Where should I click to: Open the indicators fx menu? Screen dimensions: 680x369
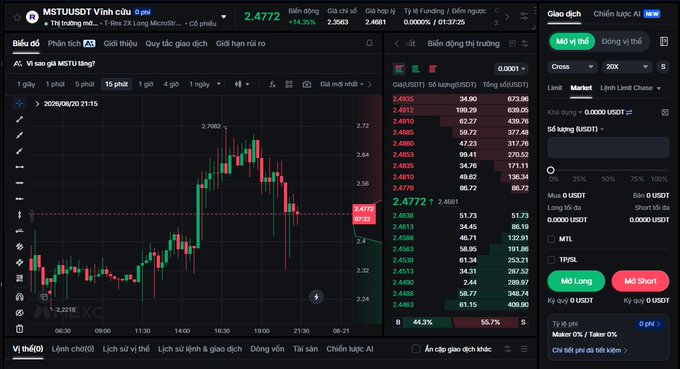[x=272, y=84]
